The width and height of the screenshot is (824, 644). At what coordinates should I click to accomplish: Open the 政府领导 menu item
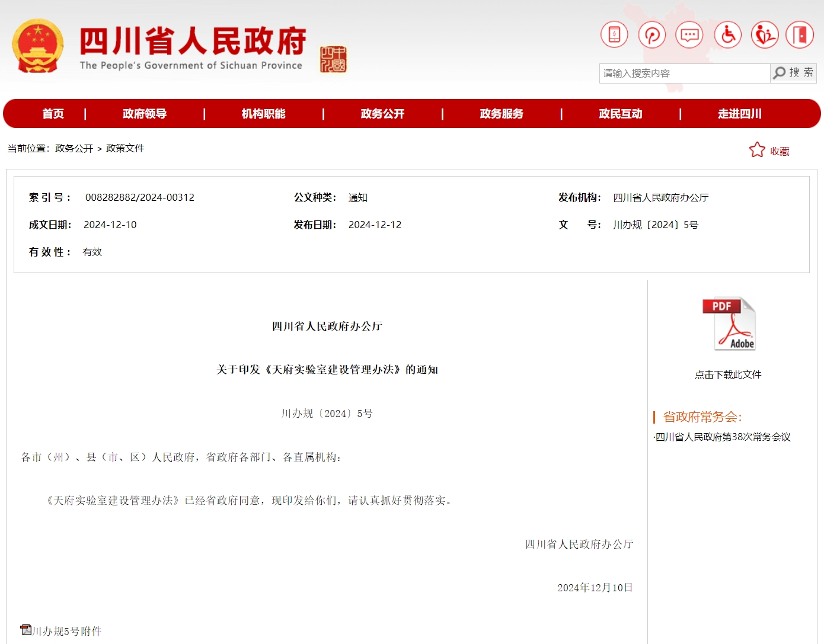(x=145, y=114)
